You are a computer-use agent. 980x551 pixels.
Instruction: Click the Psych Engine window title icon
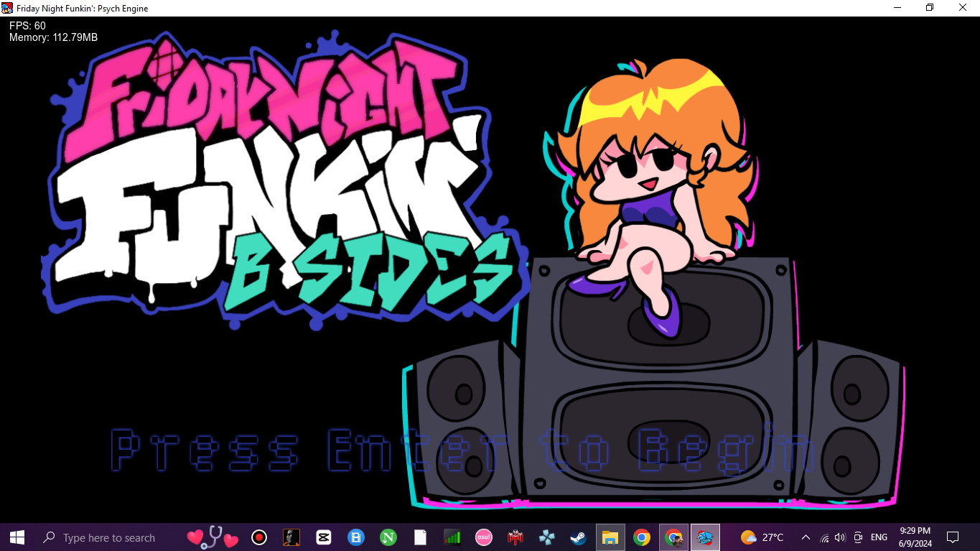tap(7, 8)
